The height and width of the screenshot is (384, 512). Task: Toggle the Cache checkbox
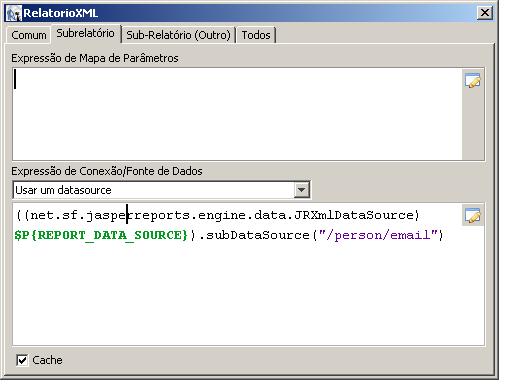tap(22, 360)
